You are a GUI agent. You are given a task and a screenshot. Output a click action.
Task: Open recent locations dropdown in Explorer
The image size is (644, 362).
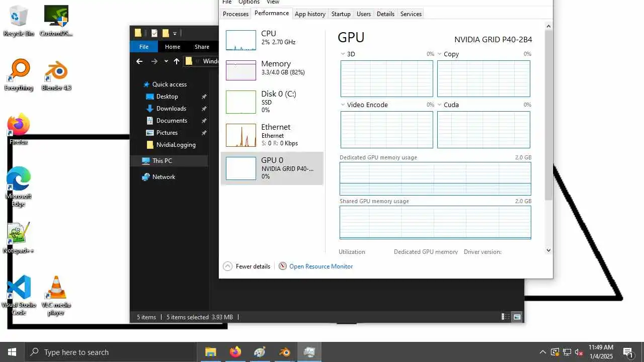(166, 61)
